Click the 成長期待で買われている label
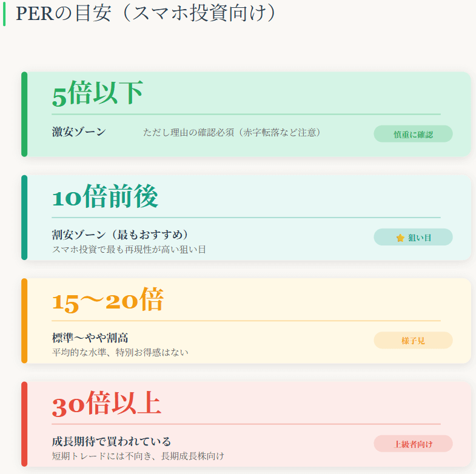Image resolution: width=476 pixels, height=474 pixels. [112, 441]
